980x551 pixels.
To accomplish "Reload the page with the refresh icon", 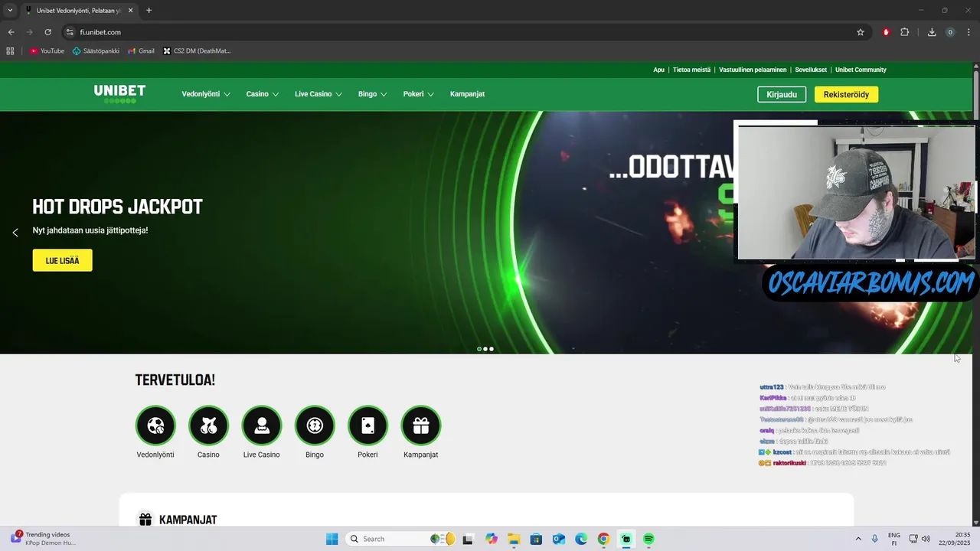I will pyautogui.click(x=47, y=32).
